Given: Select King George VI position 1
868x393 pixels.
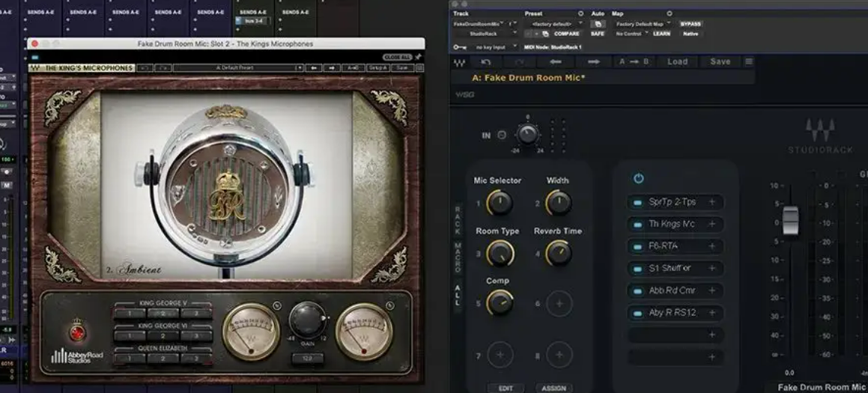Looking at the screenshot, I should 130,336.
